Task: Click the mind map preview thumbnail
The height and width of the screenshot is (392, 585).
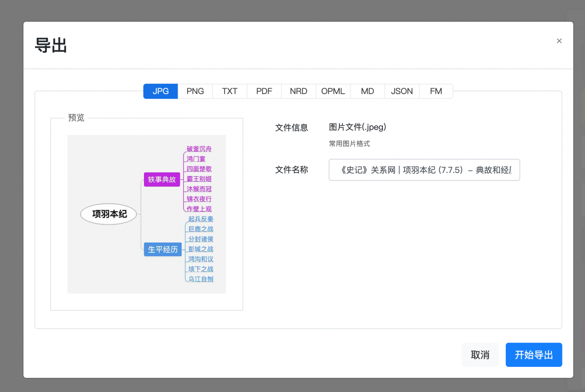Action: point(147,214)
